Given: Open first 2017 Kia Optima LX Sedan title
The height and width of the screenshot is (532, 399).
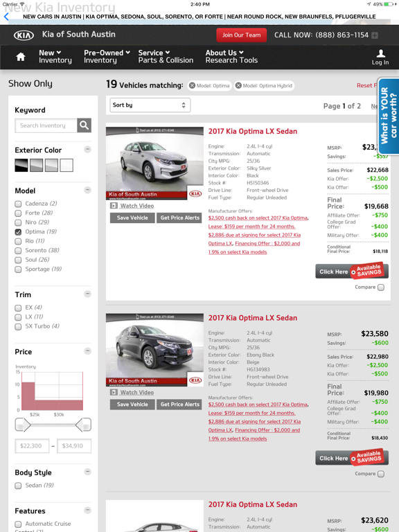Looking at the screenshot, I should coord(253,132).
